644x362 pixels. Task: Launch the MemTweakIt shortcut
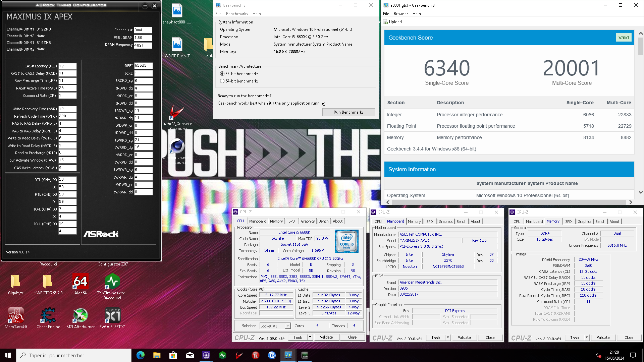coord(16,318)
